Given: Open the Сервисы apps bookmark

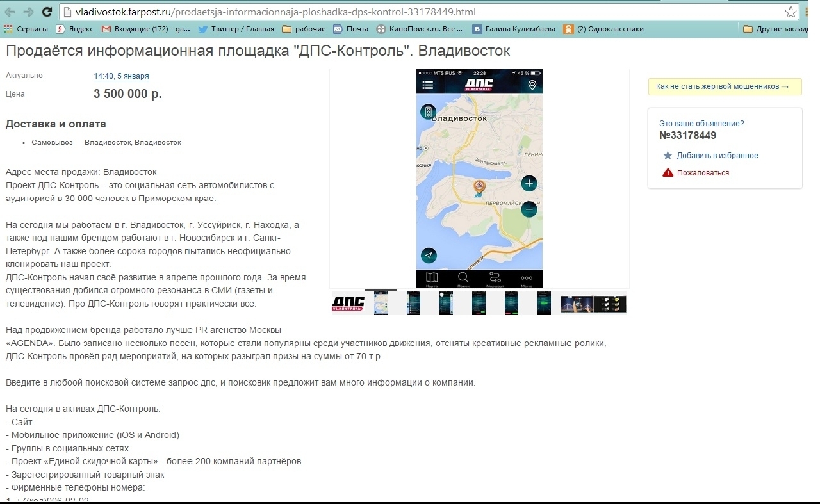Looking at the screenshot, I should pos(26,29).
